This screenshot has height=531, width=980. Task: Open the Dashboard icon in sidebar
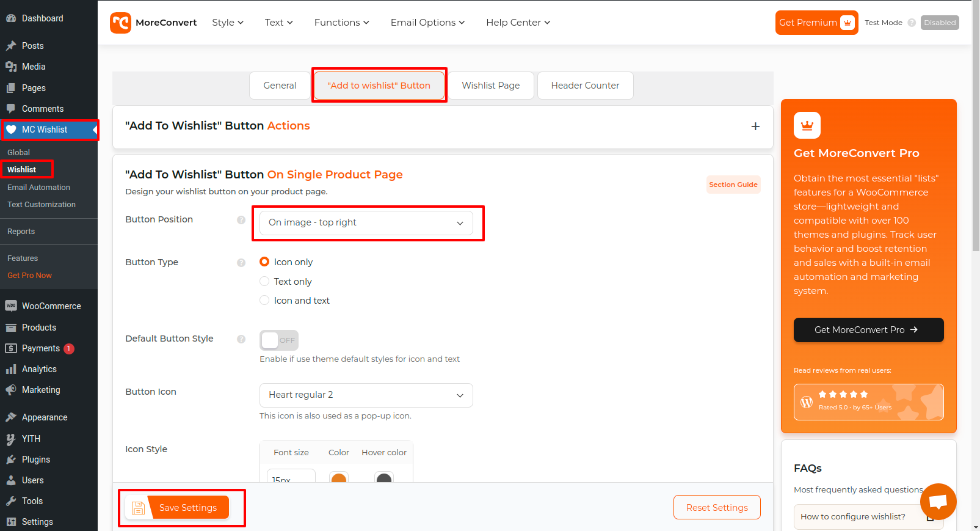(11, 18)
